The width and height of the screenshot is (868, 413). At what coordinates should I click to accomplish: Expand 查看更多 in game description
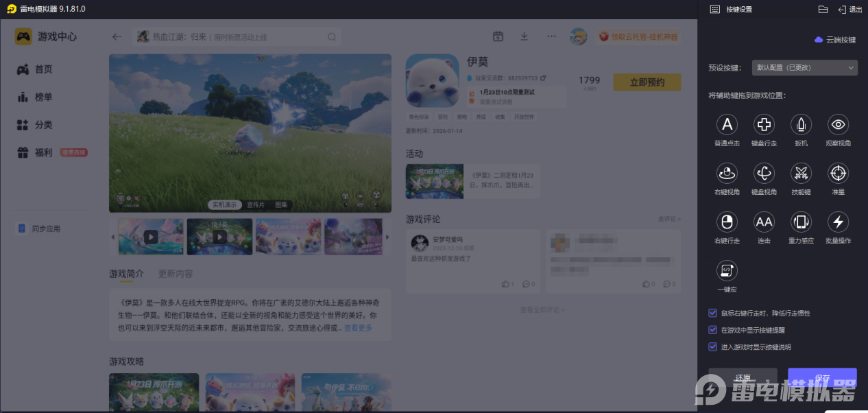pos(358,328)
